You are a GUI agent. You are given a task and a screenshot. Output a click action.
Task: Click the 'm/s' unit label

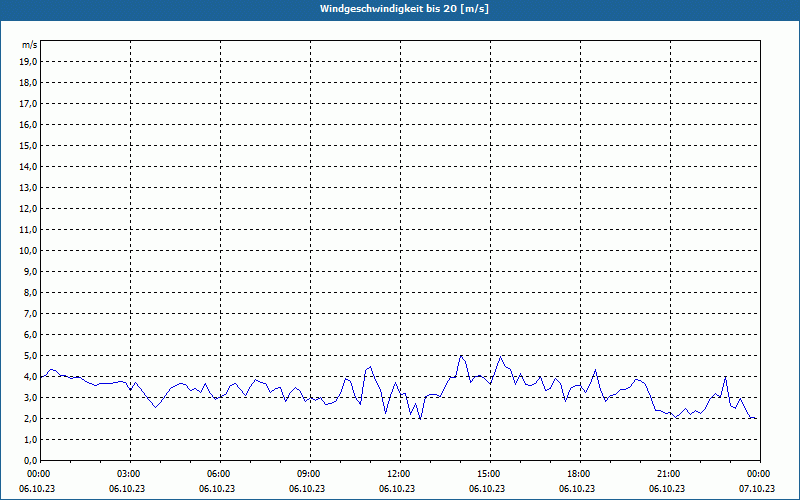click(x=29, y=45)
